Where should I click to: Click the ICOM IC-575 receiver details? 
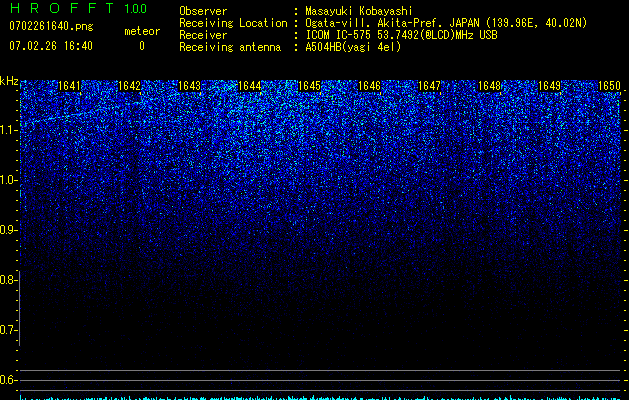coord(401,35)
